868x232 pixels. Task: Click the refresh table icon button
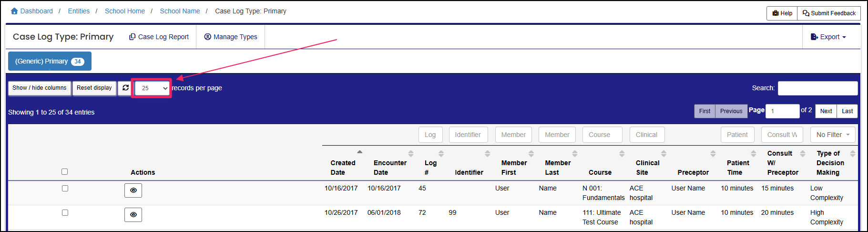coord(125,88)
